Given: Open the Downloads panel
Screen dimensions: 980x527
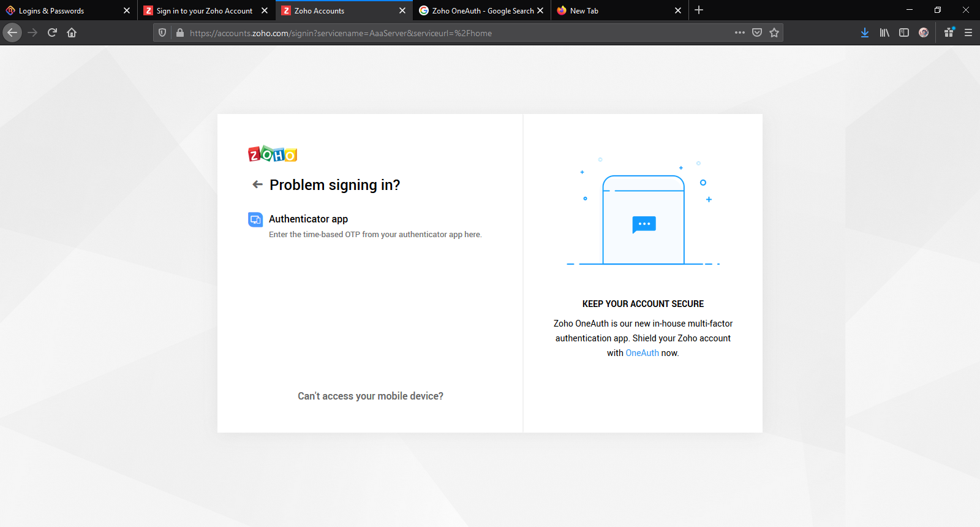Looking at the screenshot, I should click(865, 32).
